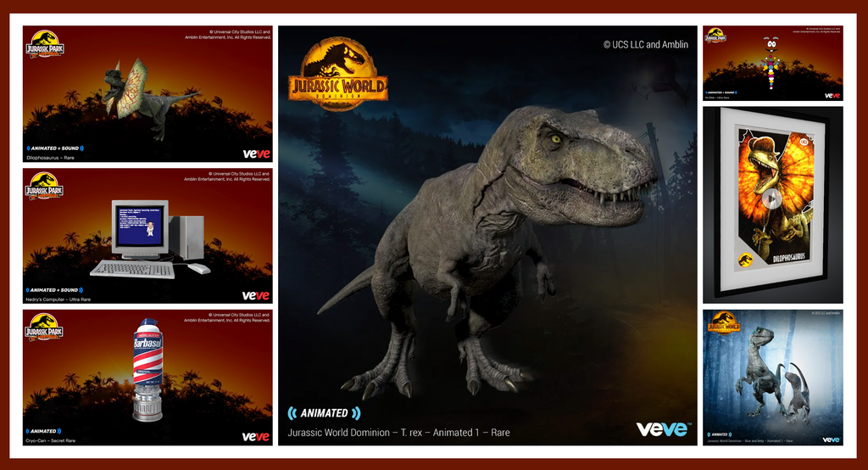The image size is (868, 470).
Task: Click the VeVe logo on the T. rex image
Action: [663, 429]
